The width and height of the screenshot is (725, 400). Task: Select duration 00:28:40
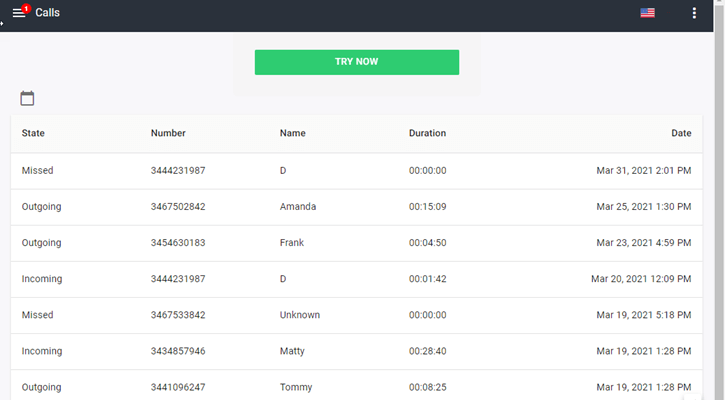[428, 351]
